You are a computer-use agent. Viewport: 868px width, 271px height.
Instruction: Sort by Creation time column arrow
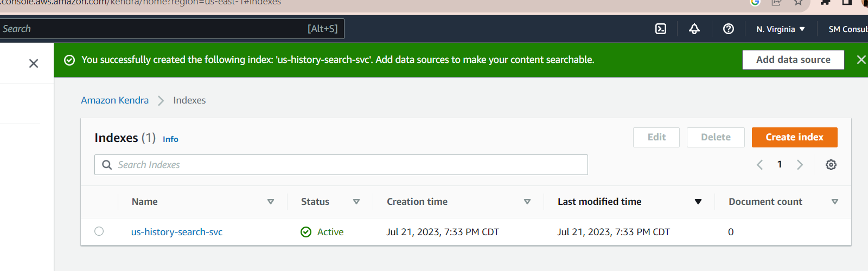(x=527, y=202)
